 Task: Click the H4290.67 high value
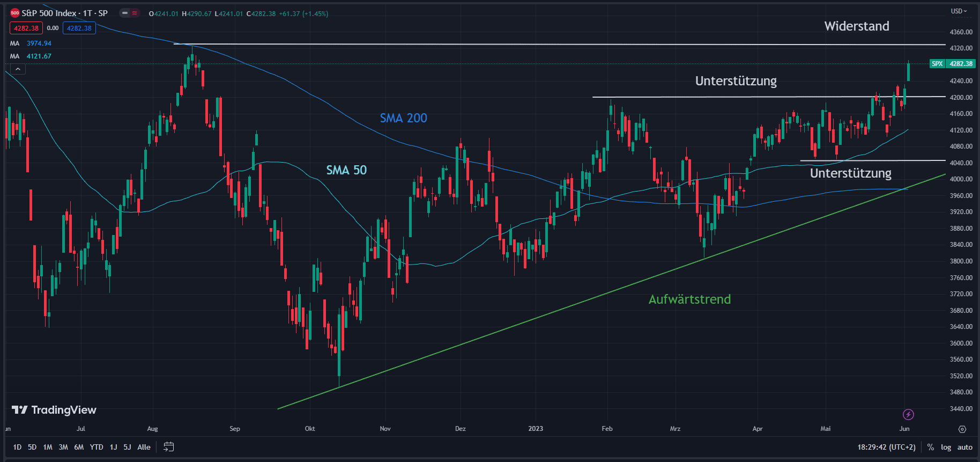(197, 13)
